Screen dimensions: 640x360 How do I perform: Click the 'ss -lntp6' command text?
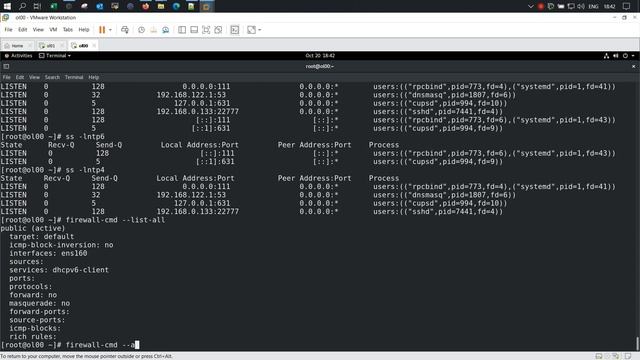coord(85,137)
